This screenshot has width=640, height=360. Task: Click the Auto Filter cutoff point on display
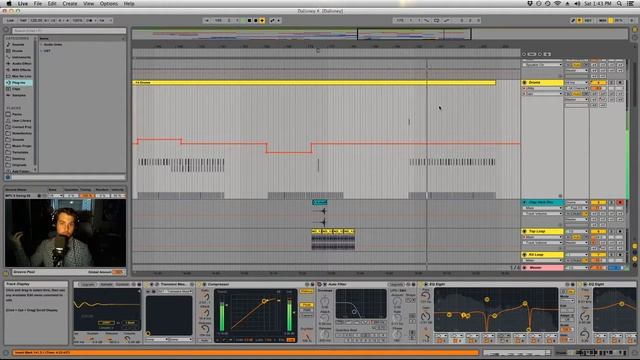click(354, 312)
